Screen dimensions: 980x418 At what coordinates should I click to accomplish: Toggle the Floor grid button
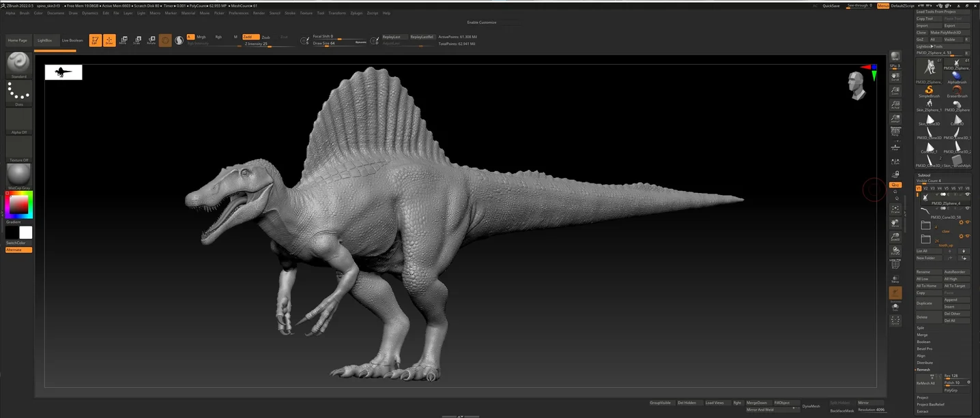[895, 147]
